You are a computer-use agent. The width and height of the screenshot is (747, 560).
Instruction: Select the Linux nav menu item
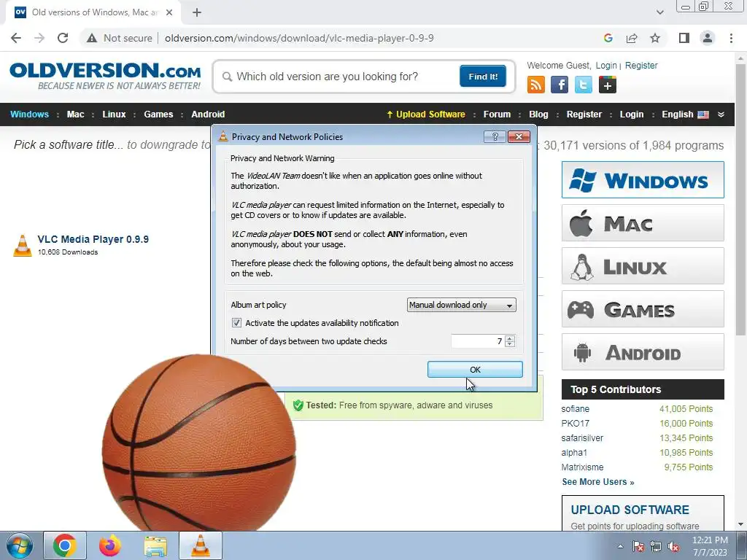point(114,114)
